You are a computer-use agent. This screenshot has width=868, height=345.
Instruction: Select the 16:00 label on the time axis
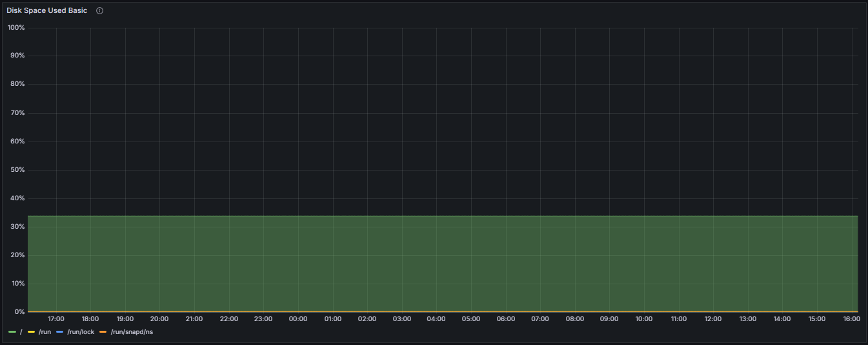point(851,319)
